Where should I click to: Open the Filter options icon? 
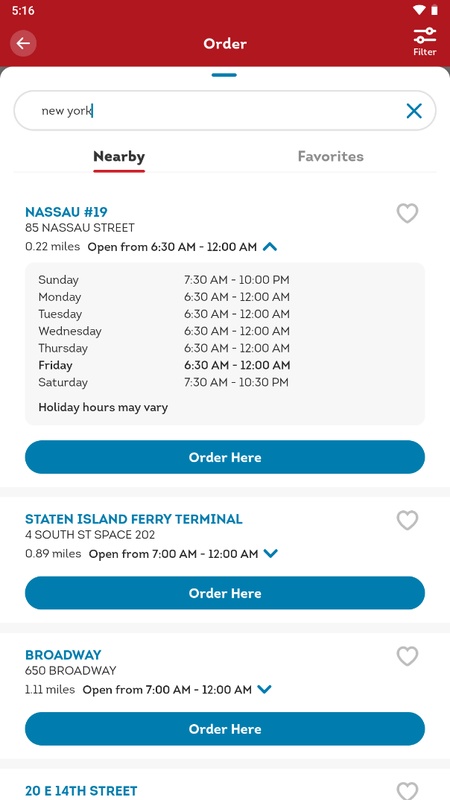click(x=424, y=41)
